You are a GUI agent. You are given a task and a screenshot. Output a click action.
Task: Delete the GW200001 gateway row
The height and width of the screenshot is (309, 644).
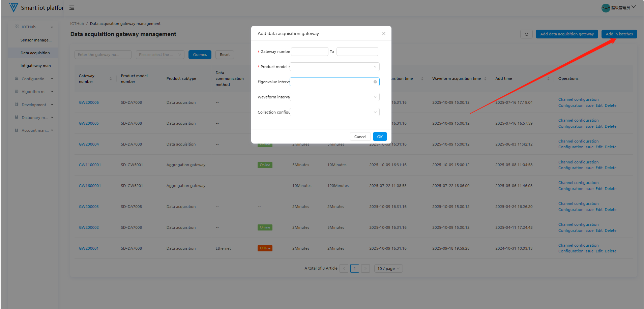pyautogui.click(x=610, y=251)
